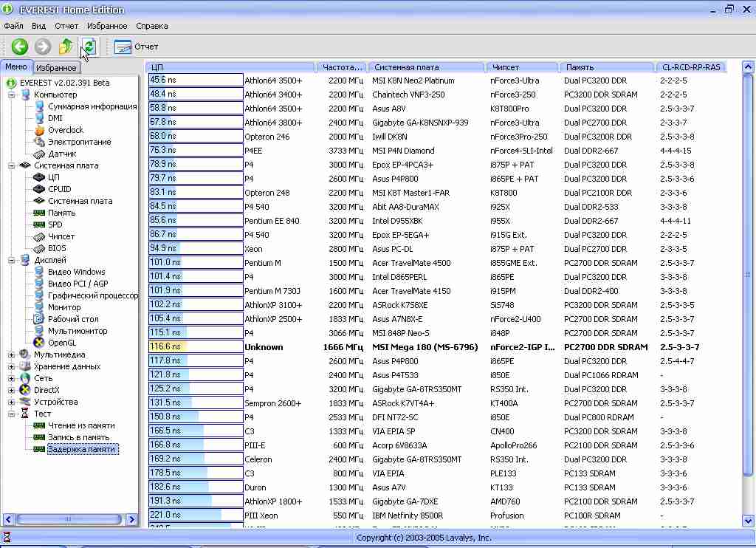Open the Избранное menu in menu bar
Viewport: 756px width, 548px height.
[x=107, y=26]
